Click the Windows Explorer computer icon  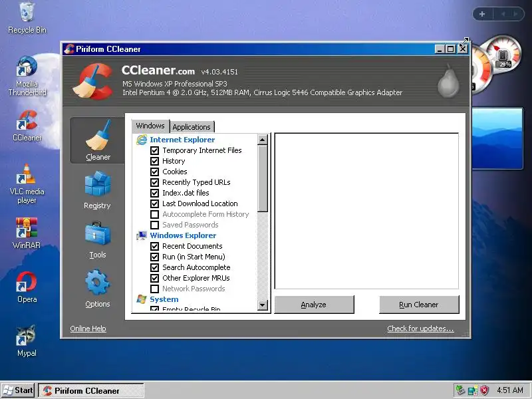tap(142, 235)
